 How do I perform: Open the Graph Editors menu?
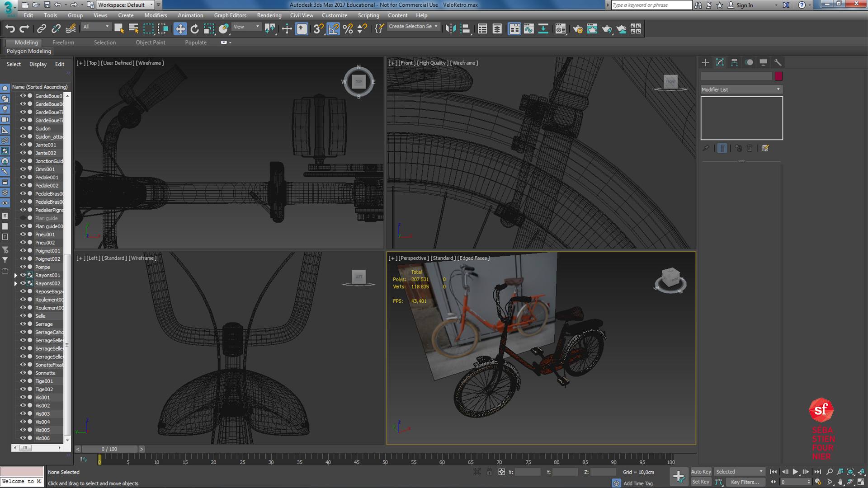(230, 15)
